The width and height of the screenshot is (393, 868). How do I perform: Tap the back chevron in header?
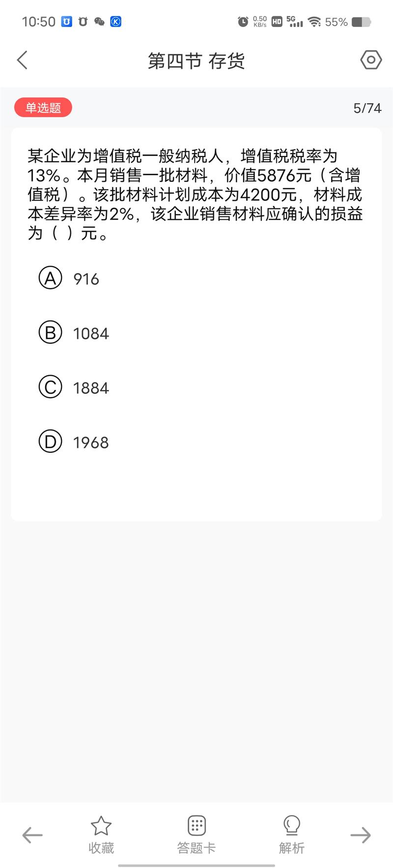(x=23, y=60)
